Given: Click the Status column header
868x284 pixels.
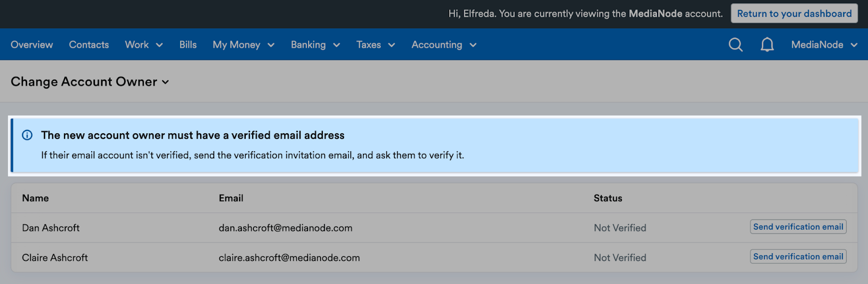Looking at the screenshot, I should [608, 198].
